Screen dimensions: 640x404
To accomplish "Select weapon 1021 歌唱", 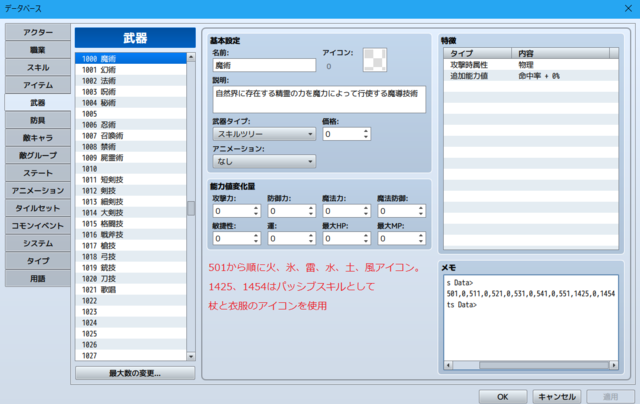I will (x=131, y=290).
